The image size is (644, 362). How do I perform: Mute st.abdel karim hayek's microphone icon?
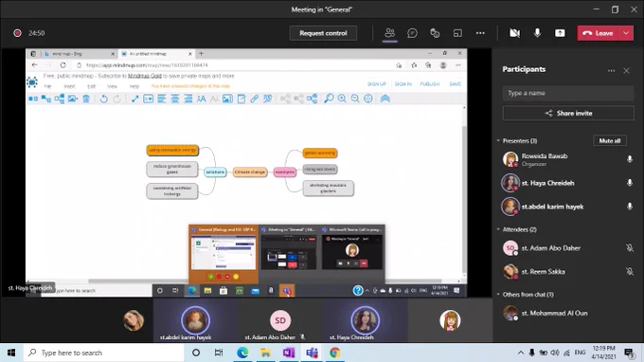630,207
